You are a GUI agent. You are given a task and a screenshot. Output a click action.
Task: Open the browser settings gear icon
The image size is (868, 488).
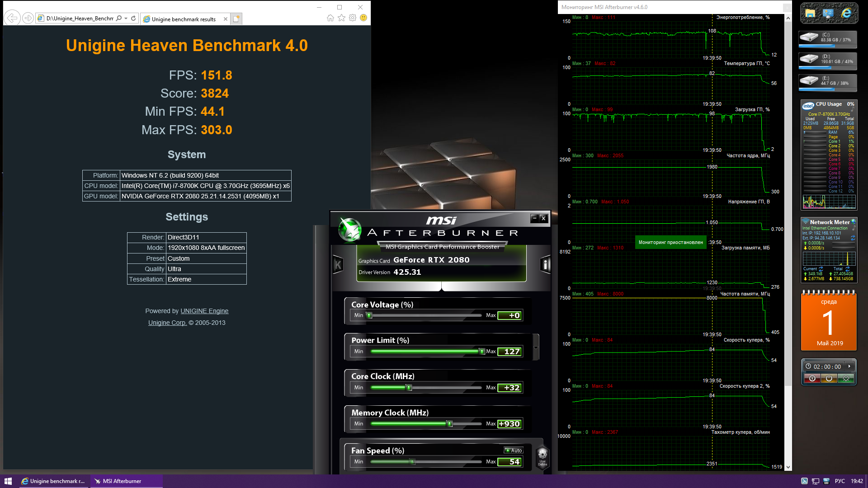(x=353, y=18)
